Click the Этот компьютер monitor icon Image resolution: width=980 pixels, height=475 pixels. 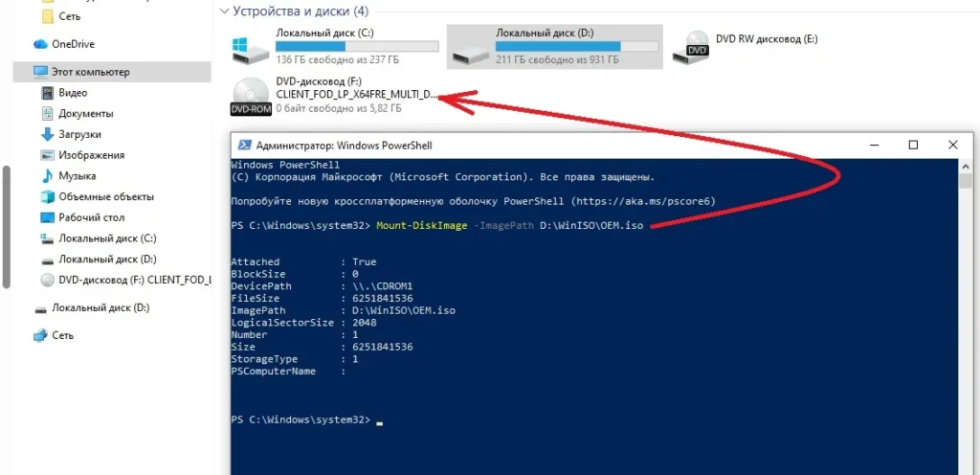40,72
